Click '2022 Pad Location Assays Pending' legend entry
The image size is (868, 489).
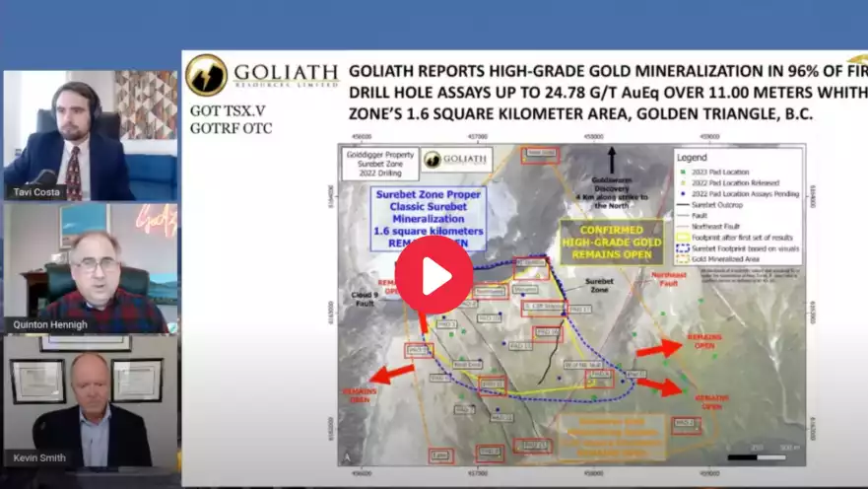click(740, 194)
